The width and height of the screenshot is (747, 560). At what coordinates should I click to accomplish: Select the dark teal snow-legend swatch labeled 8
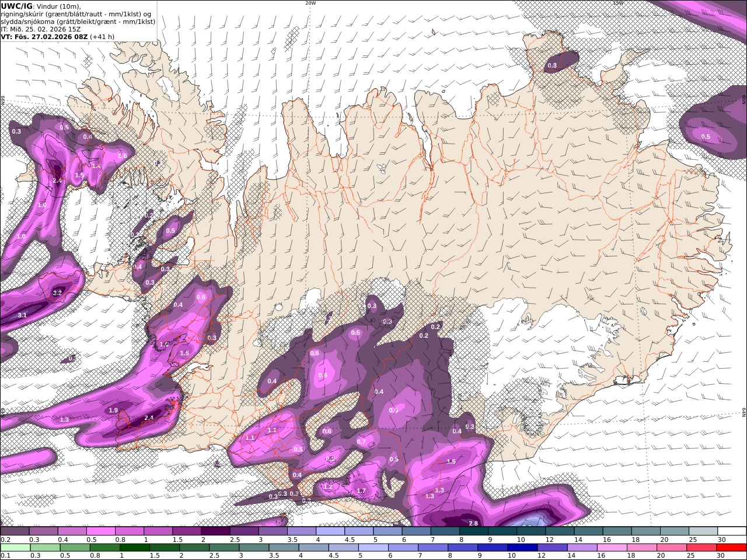(x=474, y=531)
